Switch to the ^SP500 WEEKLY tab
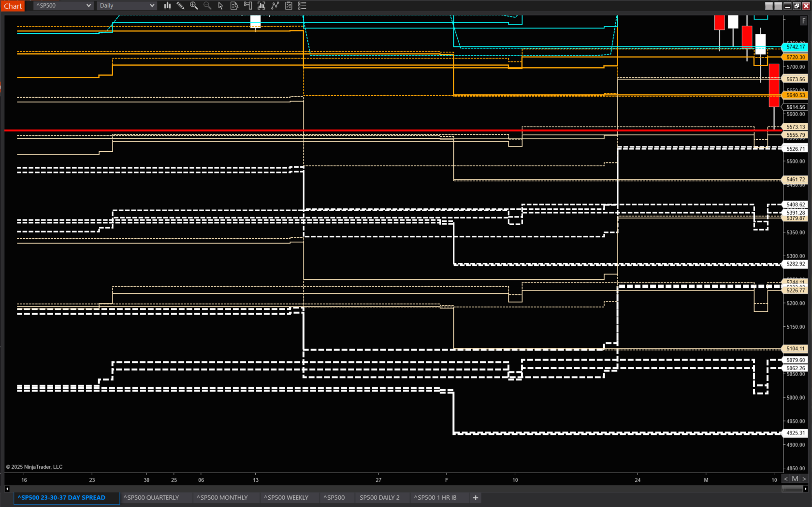Screen dimensions: 812x507 (286, 497)
